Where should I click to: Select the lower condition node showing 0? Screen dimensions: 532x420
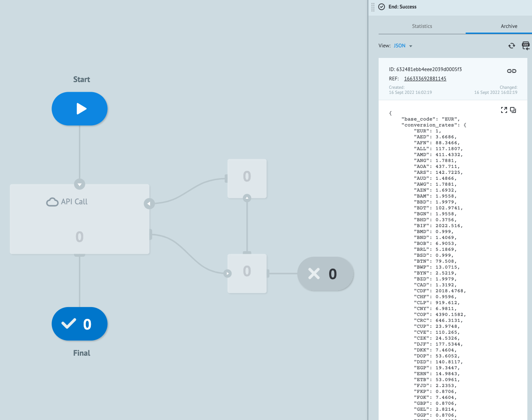pos(247,273)
